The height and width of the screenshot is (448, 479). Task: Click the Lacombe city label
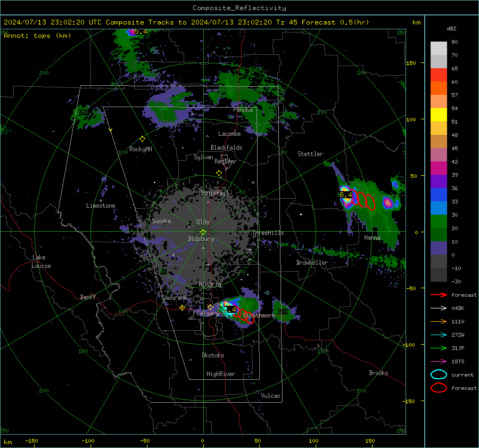coord(229,134)
